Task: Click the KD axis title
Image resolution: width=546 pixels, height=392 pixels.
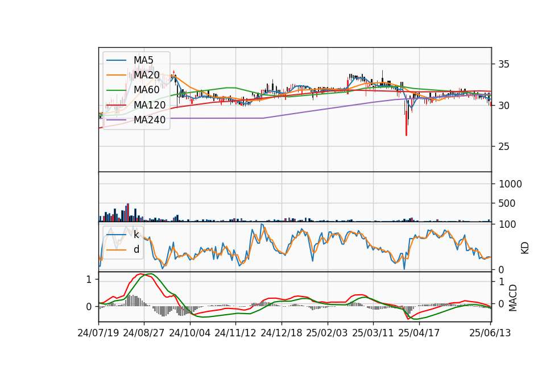Action: click(525, 248)
